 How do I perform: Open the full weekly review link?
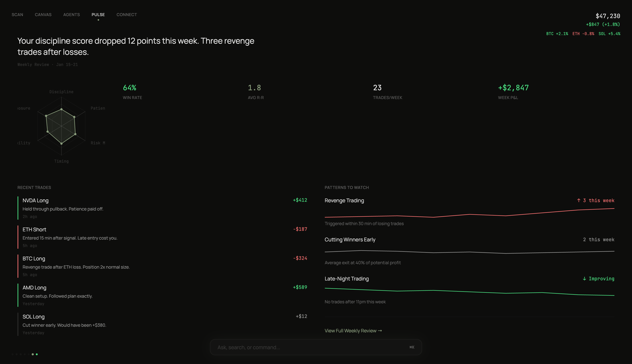[x=353, y=331]
